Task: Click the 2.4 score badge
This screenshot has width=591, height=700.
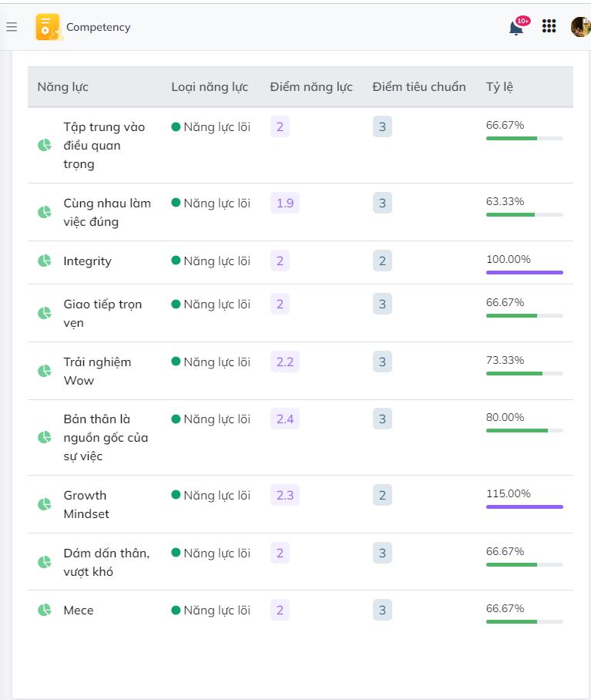Action: tap(284, 419)
